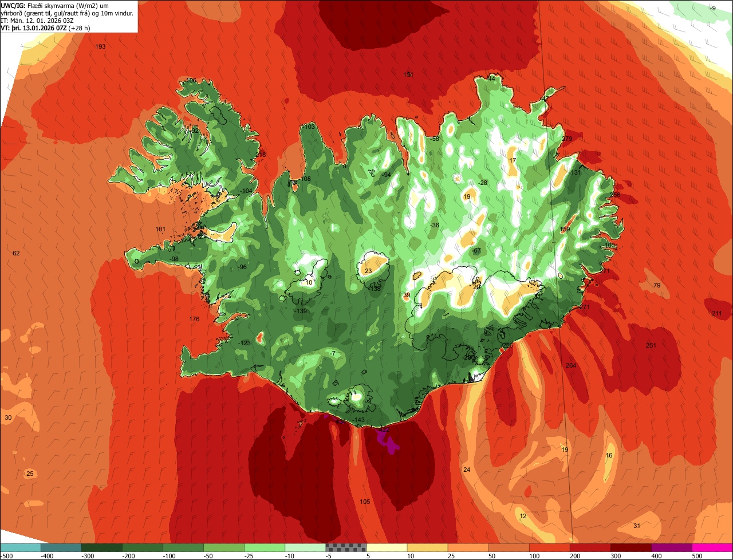Select the dark teal swatch between -400 and -300
Screen dimensions: 733x560
(x=61, y=547)
